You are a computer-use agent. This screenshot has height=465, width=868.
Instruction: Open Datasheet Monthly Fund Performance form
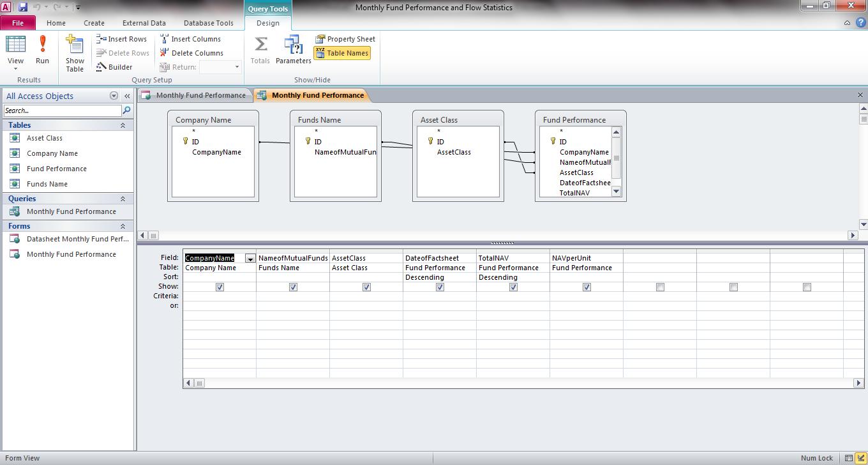click(x=77, y=239)
